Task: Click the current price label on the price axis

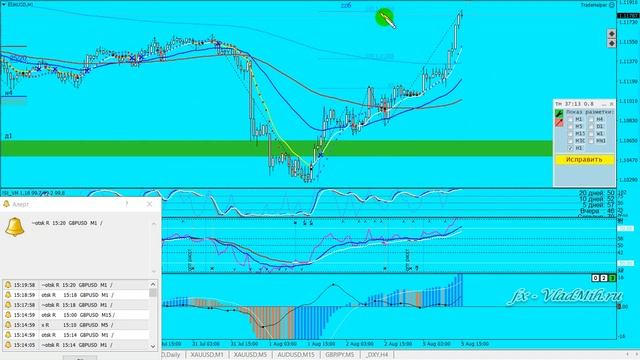Action: click(628, 16)
